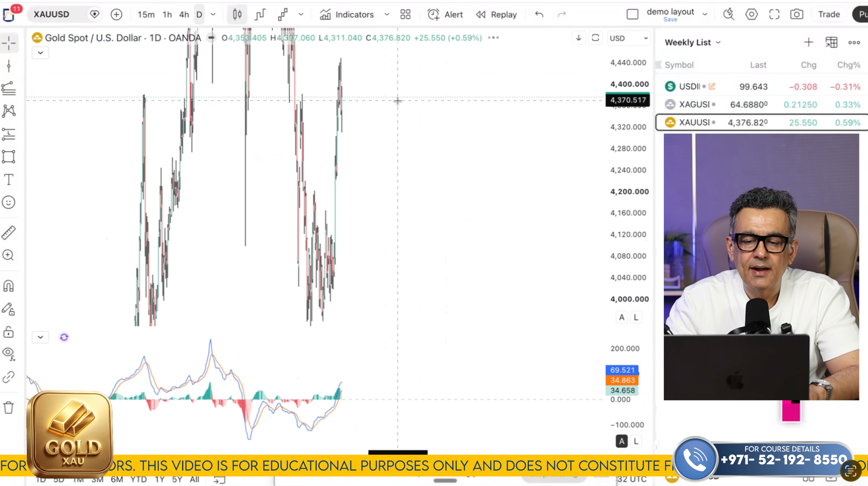Toggle lock all drawings
Screen dimensions: 868x486
[x=9, y=332]
